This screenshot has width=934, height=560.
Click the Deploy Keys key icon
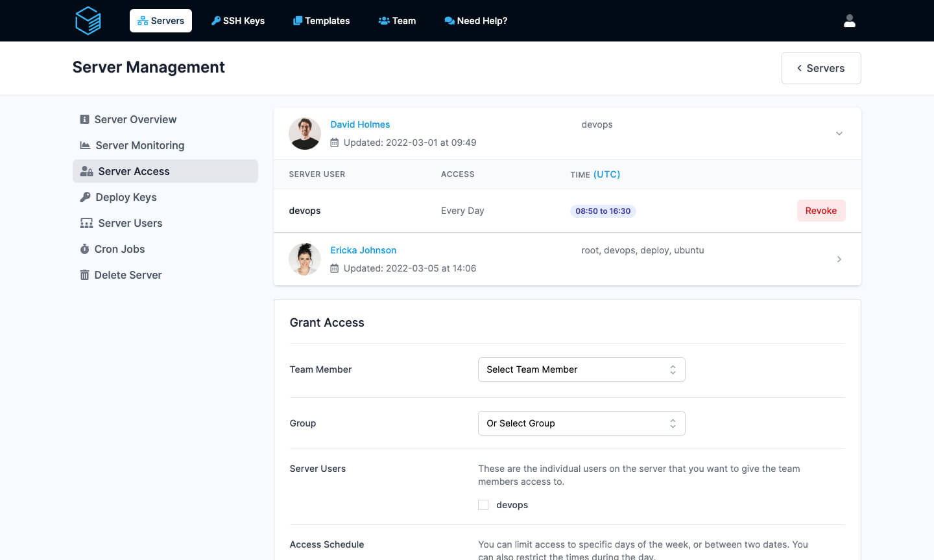85,197
